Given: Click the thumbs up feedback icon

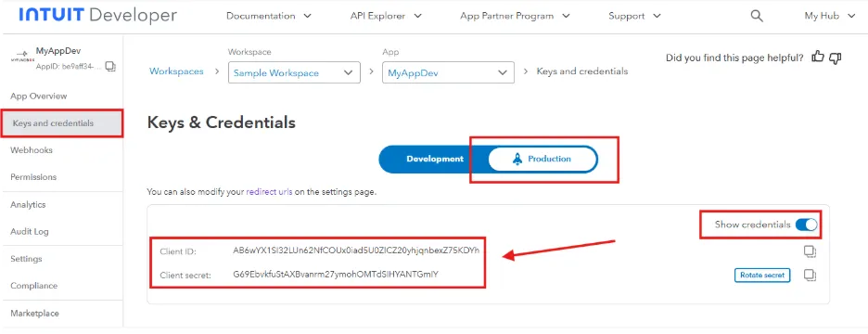Looking at the screenshot, I should [x=818, y=57].
